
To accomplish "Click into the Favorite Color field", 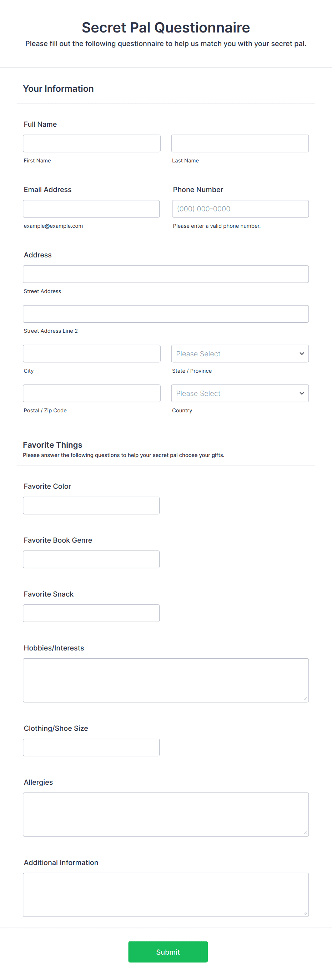I will (91, 505).
